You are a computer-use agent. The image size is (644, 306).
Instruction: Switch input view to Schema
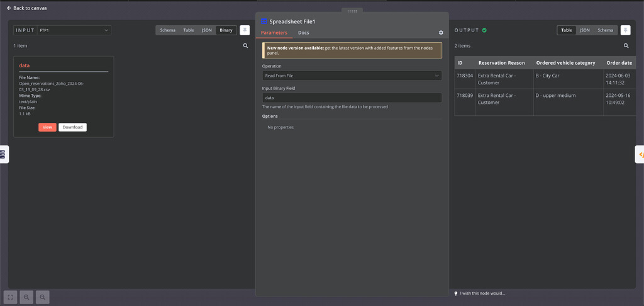click(x=168, y=30)
